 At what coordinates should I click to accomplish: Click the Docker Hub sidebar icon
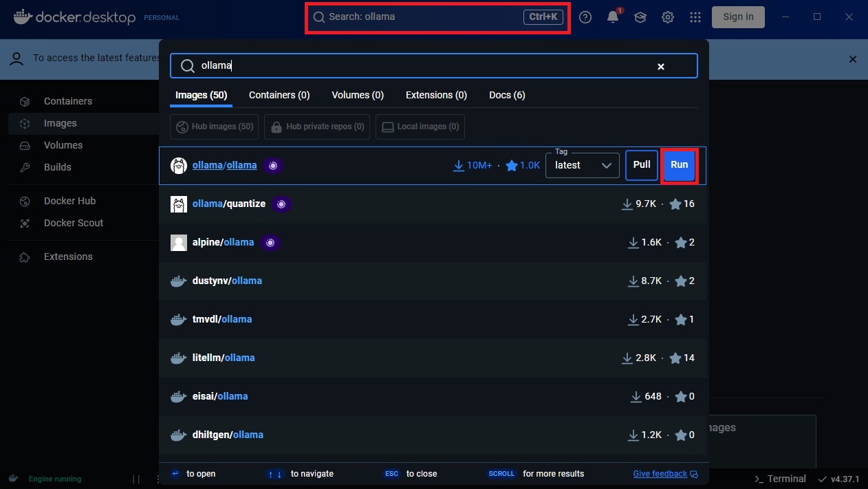point(25,202)
